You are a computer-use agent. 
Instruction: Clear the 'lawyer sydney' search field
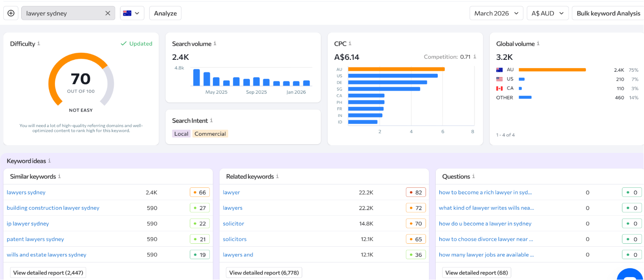coord(108,13)
